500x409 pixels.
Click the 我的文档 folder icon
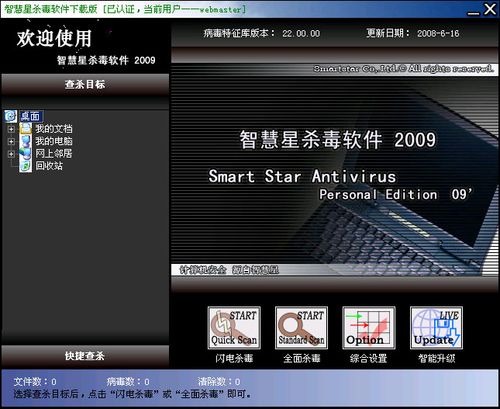(25, 129)
